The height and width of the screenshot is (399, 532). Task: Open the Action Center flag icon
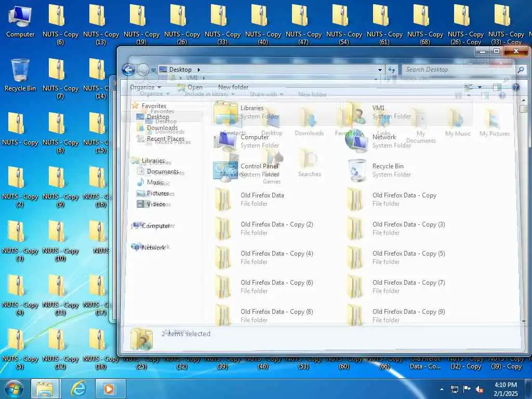coord(467,389)
